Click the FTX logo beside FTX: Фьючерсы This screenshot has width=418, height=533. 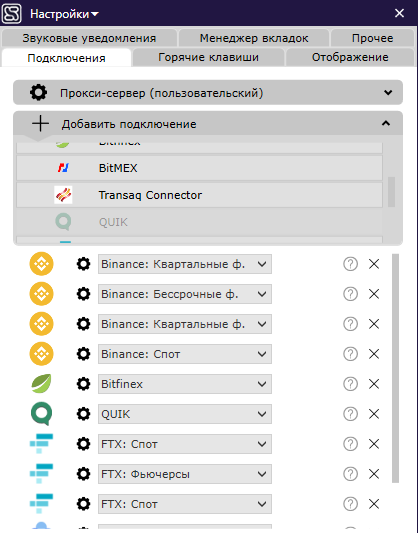tap(41, 473)
